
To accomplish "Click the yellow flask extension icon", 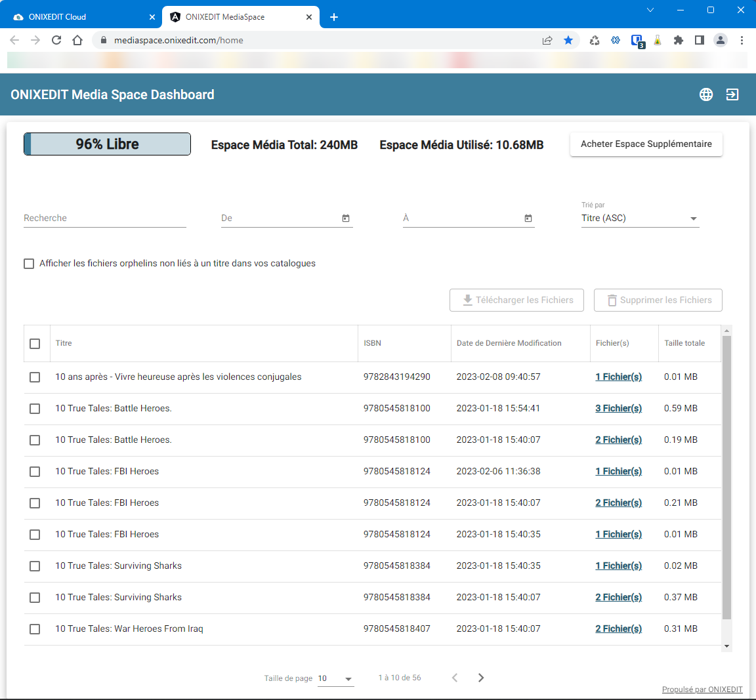I will click(657, 41).
